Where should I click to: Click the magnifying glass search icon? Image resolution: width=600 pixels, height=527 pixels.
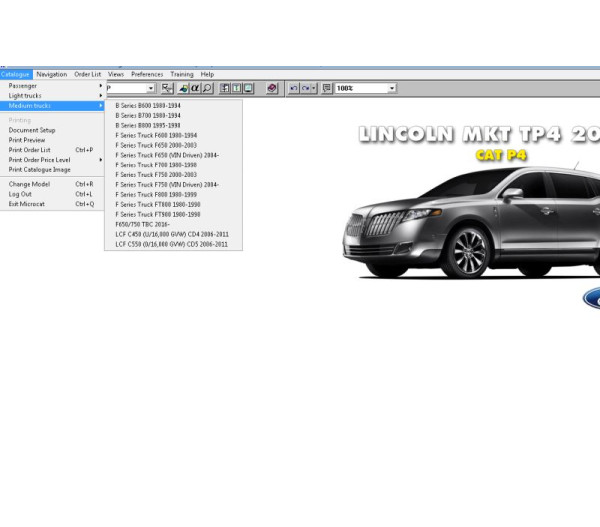click(x=207, y=88)
